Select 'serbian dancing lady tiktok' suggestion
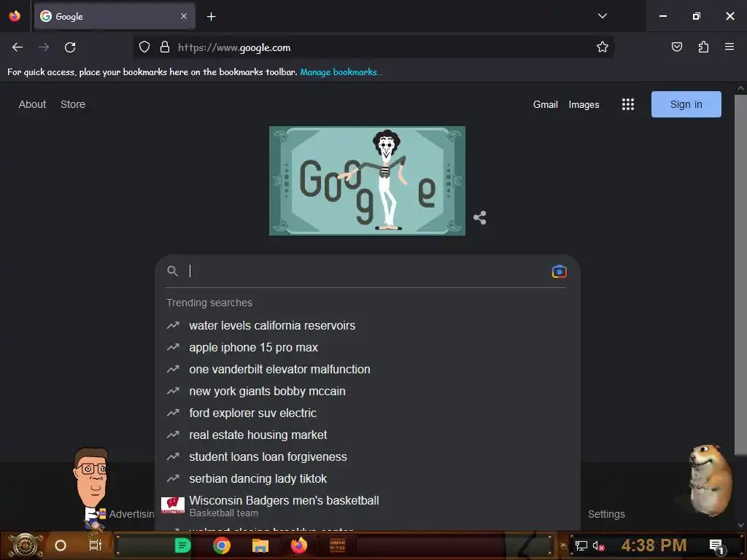 pyautogui.click(x=368, y=479)
